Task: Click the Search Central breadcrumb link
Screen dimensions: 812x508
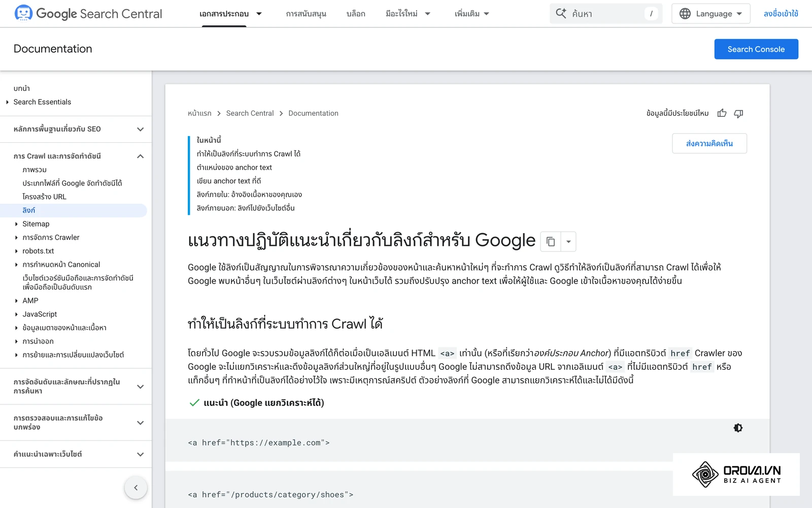Action: [x=250, y=113]
